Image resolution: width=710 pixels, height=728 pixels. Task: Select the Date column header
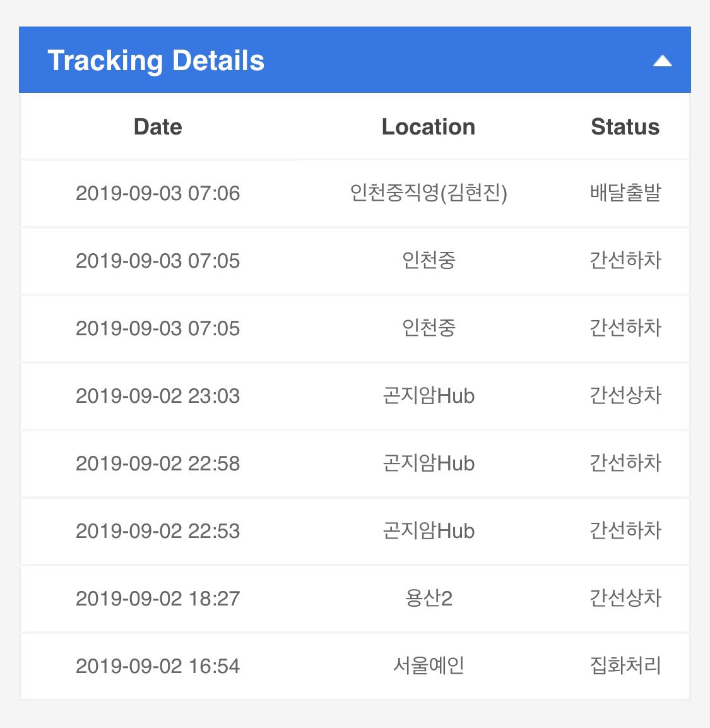coord(158,127)
